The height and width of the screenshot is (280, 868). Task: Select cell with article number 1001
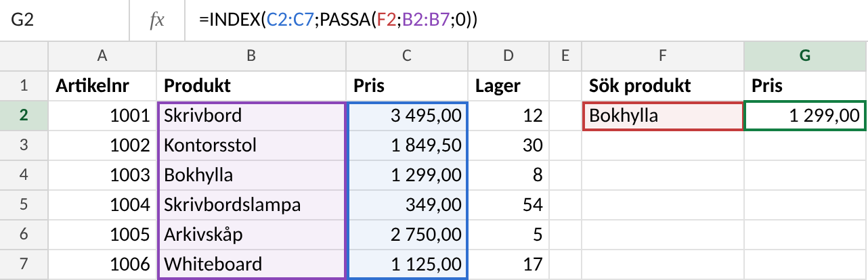[x=102, y=116]
